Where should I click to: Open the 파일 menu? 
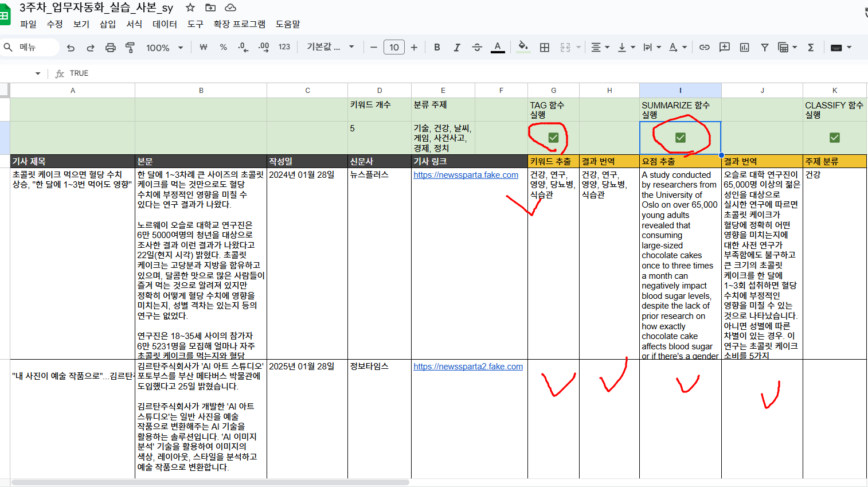(x=28, y=24)
